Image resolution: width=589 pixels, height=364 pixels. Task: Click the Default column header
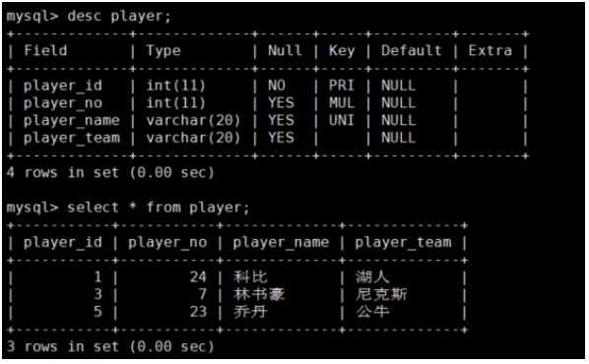[x=412, y=50]
